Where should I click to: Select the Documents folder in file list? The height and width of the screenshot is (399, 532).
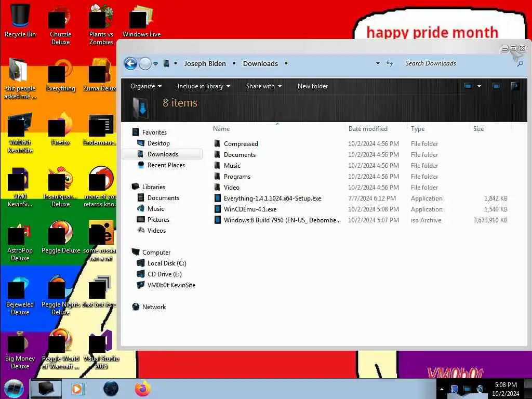(x=240, y=155)
